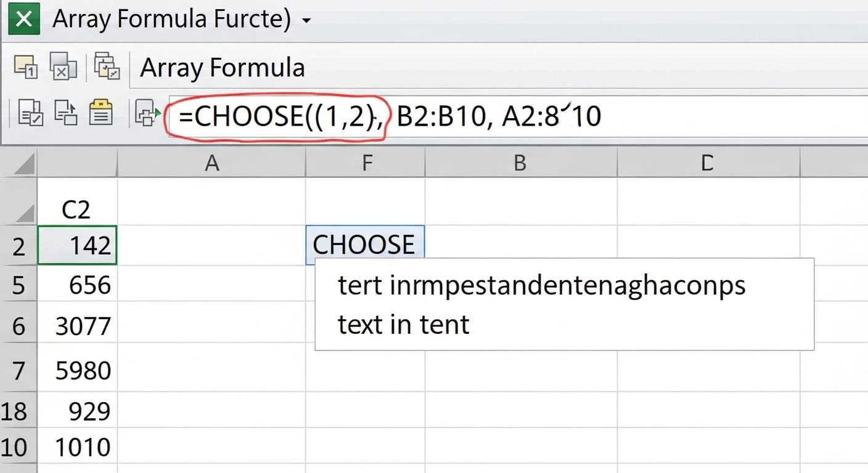
Task: Select row header 7
Action: pyautogui.click(x=17, y=370)
